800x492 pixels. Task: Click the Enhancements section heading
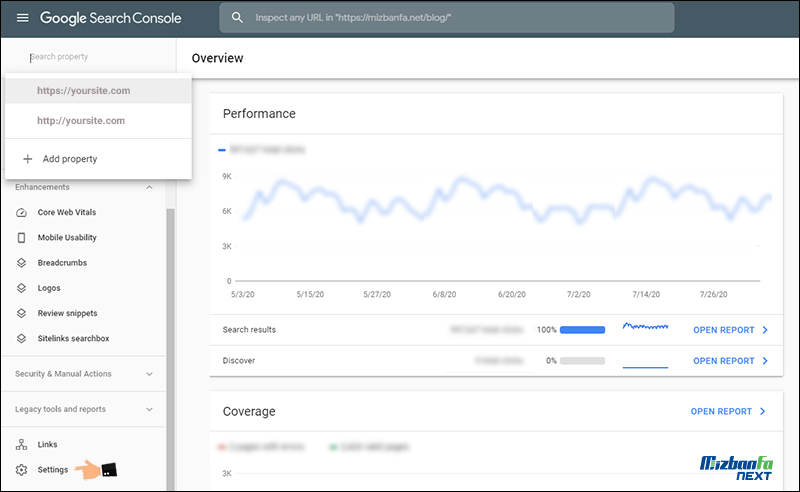42,187
